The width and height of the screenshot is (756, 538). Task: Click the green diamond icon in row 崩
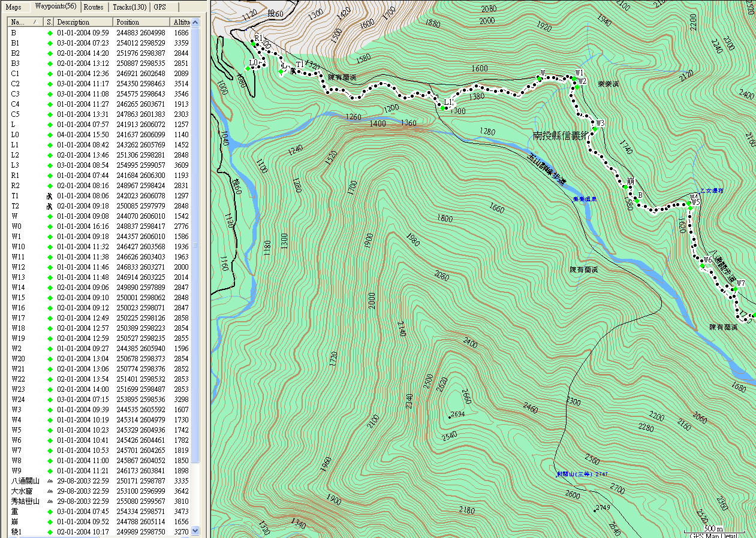coord(50,522)
